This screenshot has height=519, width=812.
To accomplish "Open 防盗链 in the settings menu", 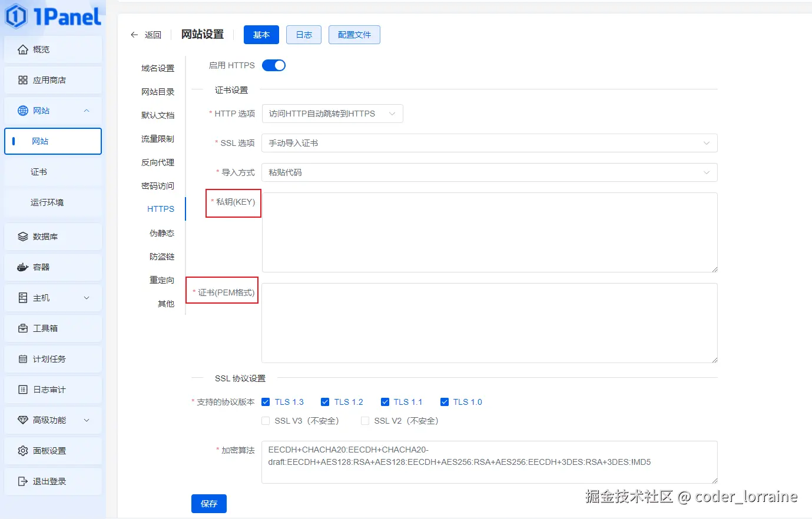I will coord(162,257).
